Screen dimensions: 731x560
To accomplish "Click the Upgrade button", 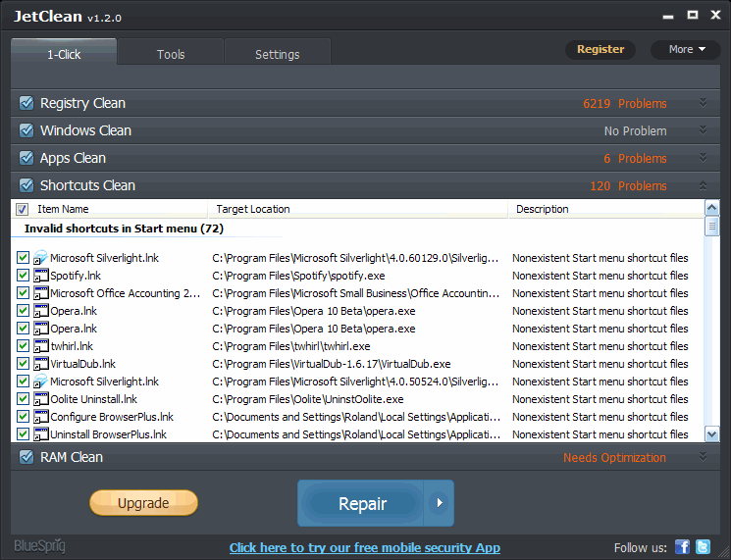I will coord(143,503).
